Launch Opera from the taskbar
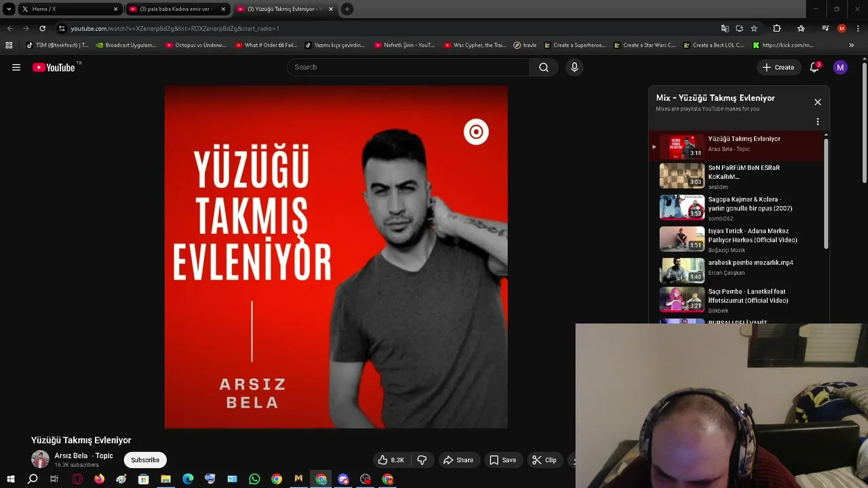The image size is (868, 488). point(77,479)
